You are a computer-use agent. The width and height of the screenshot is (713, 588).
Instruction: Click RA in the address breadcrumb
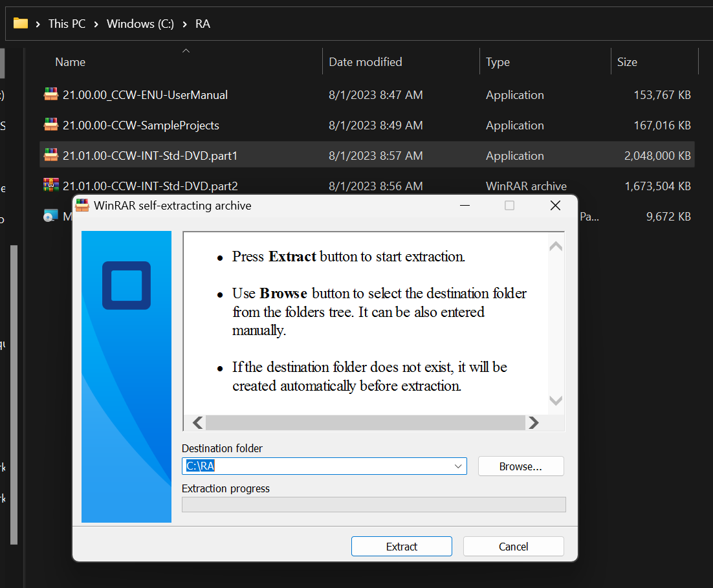pyautogui.click(x=203, y=24)
